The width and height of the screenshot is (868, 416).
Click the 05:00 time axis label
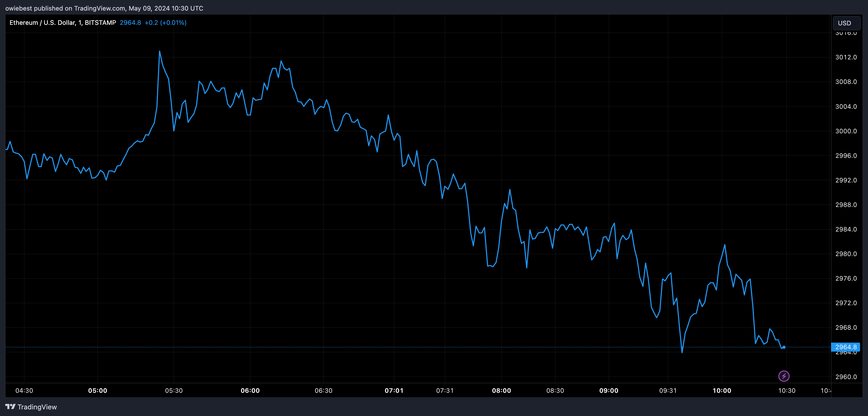point(98,390)
